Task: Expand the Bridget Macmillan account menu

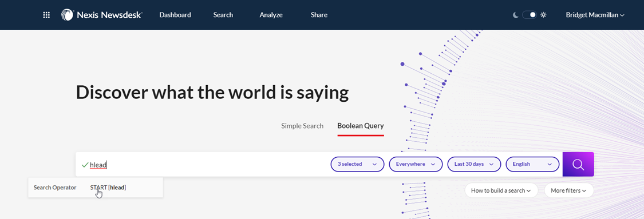Action: 595,15
